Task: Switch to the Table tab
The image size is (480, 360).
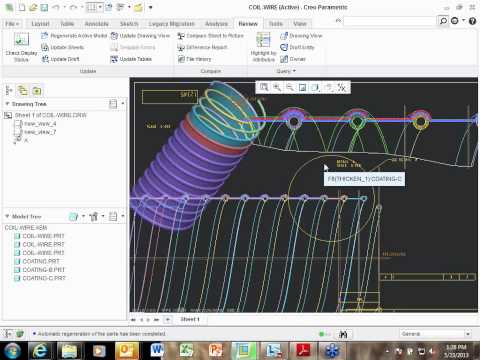Action: (67, 24)
